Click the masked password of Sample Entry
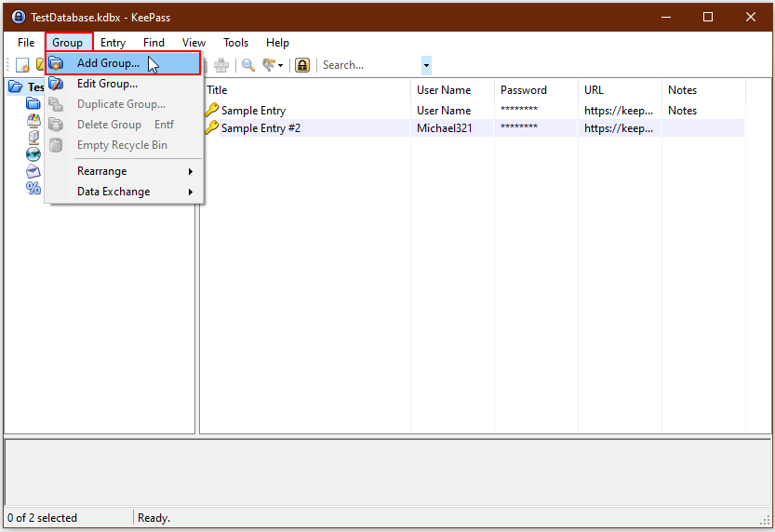This screenshot has height=532, width=775. coord(519,110)
